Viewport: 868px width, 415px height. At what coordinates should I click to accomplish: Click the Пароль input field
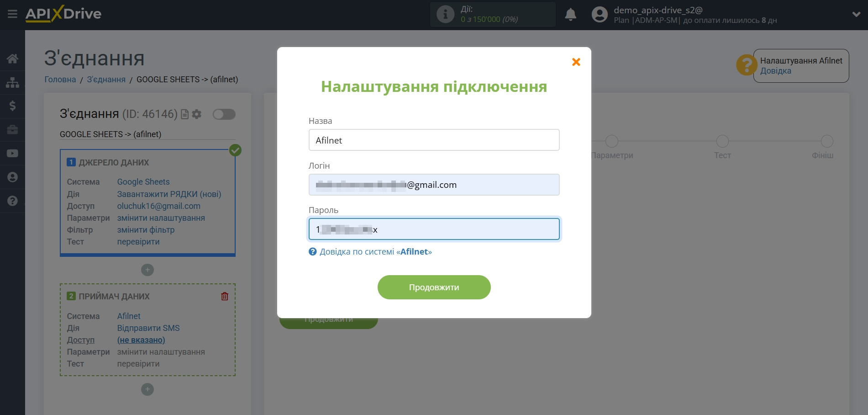pos(434,229)
